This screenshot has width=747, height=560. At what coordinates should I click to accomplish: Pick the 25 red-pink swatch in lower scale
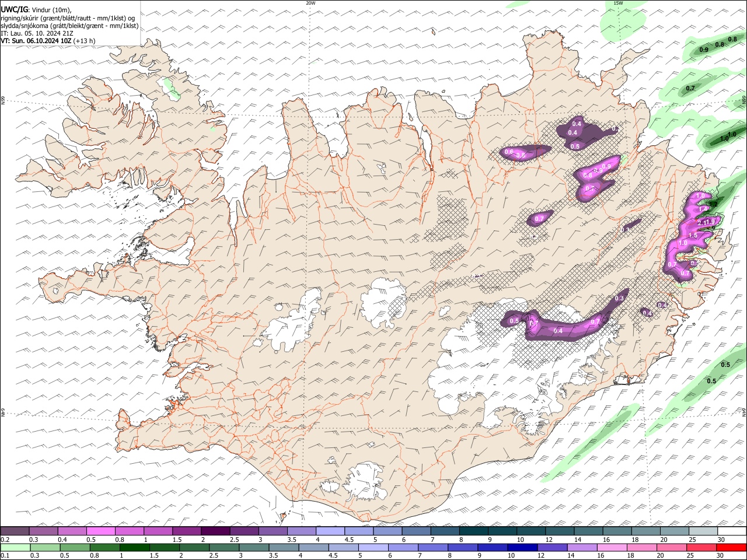click(x=701, y=547)
